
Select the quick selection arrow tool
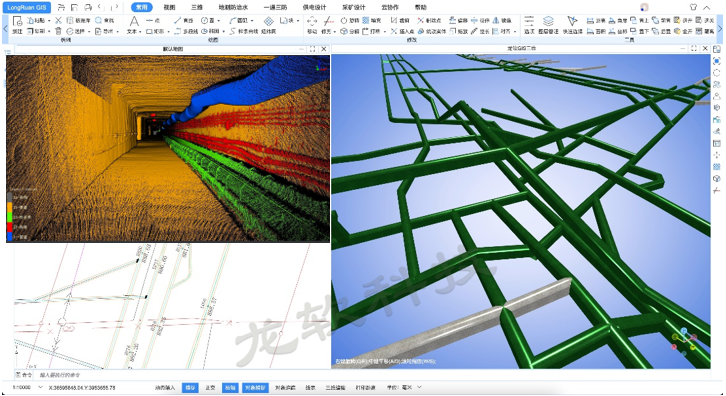(572, 21)
